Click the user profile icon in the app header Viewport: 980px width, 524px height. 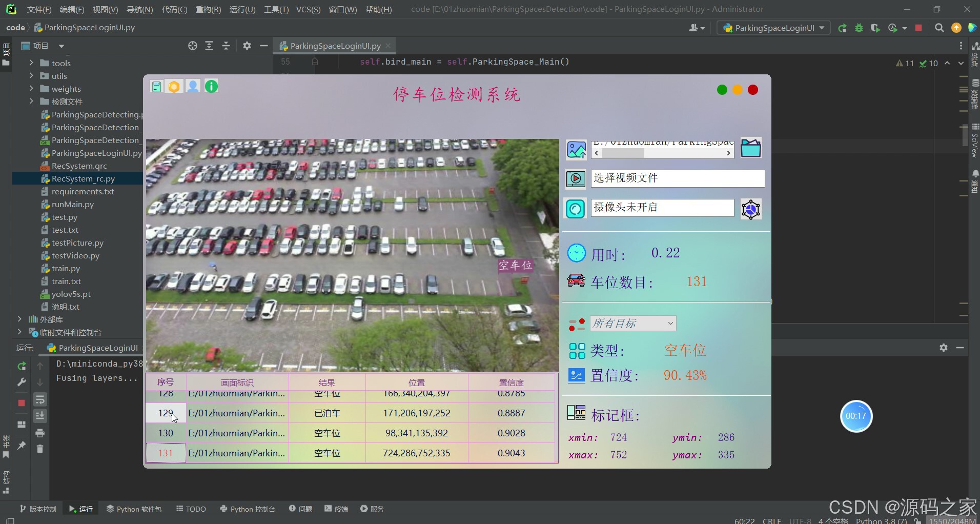[193, 86]
